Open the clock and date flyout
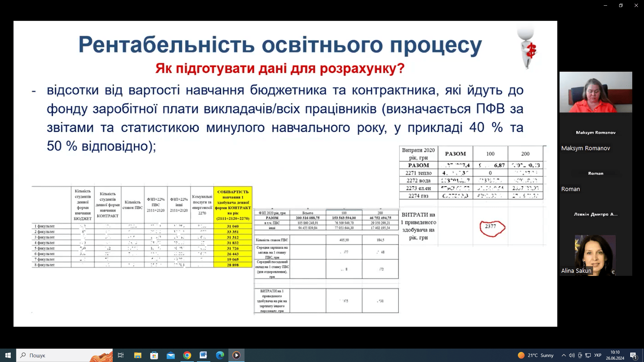644x362 pixels. (615, 355)
